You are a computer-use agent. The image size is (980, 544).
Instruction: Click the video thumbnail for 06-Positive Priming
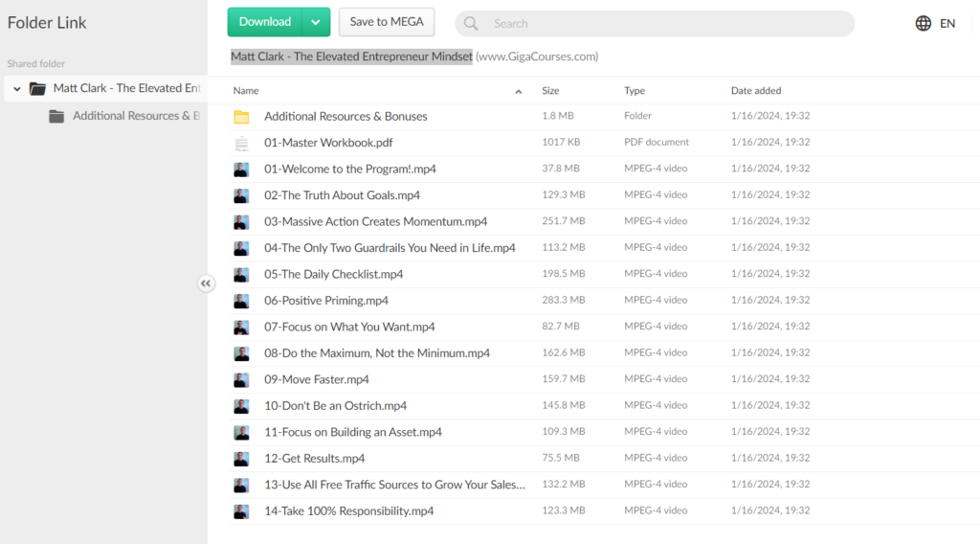coord(241,301)
